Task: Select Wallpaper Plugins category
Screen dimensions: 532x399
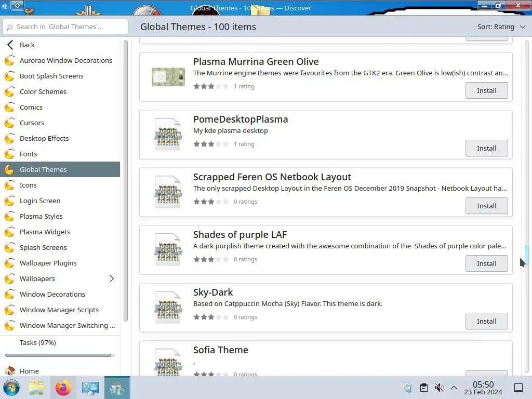Action: 60,263
